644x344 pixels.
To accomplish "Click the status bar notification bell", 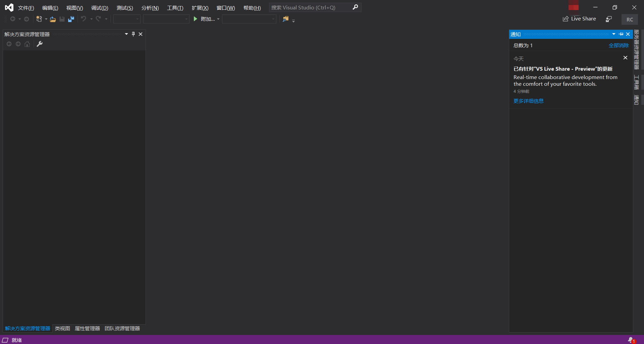I will tap(631, 340).
